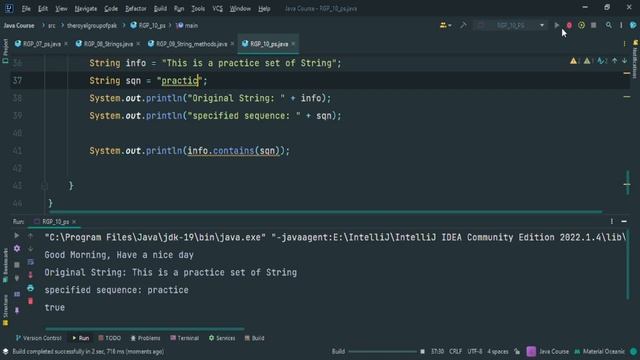Open the Tools menu
Screen dimensions: 640x360
click(x=198, y=9)
